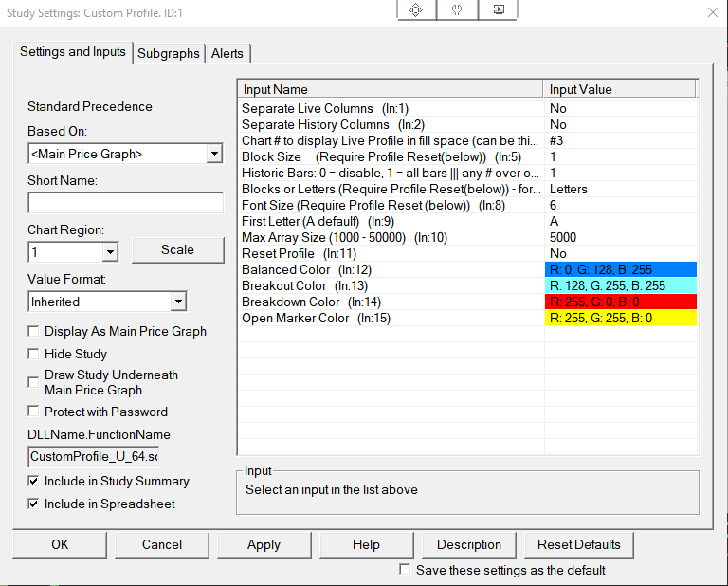Switch to the Subgraphs tab
Image resolution: width=728 pixels, height=586 pixels.
coord(169,54)
